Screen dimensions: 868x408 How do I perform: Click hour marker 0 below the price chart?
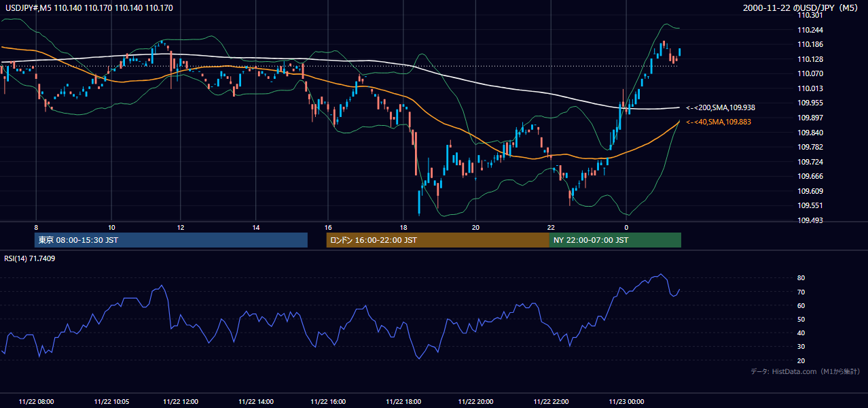626,227
